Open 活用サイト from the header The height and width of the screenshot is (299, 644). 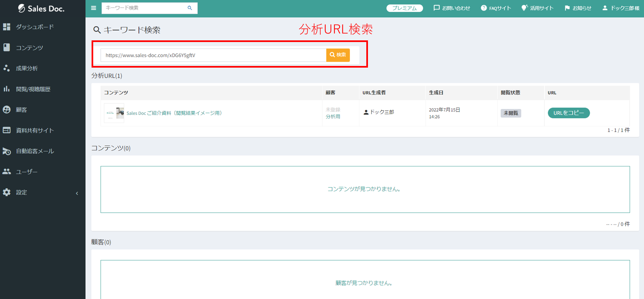[538, 8]
